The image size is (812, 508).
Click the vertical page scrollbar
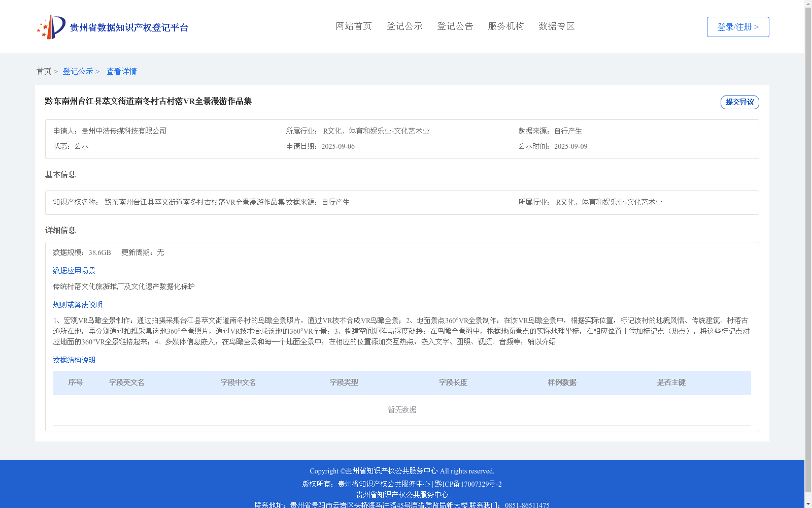point(808,249)
